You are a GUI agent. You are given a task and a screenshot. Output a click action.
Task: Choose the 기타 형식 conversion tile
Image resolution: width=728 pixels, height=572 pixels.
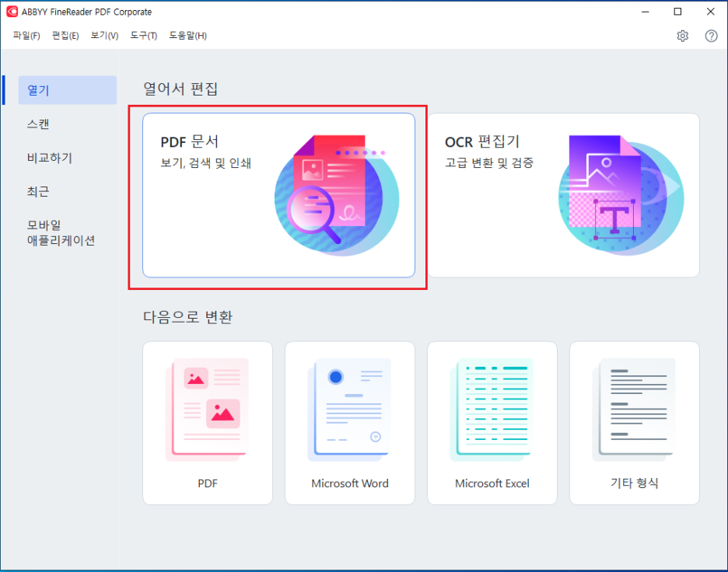pos(634,423)
